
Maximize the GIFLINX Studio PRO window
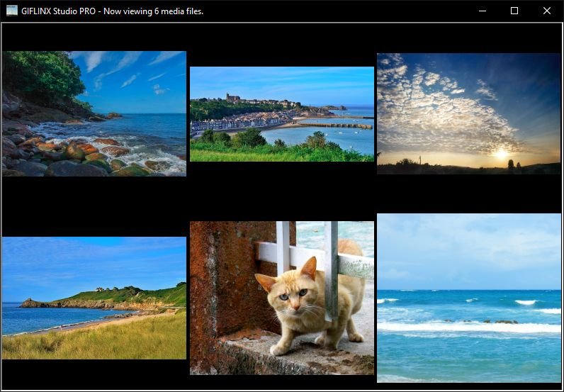[514, 11]
